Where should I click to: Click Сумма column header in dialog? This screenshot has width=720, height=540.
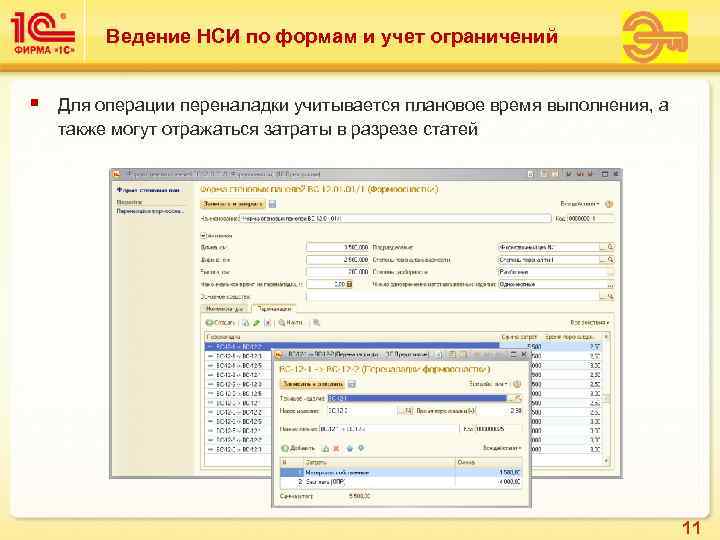coord(489,462)
